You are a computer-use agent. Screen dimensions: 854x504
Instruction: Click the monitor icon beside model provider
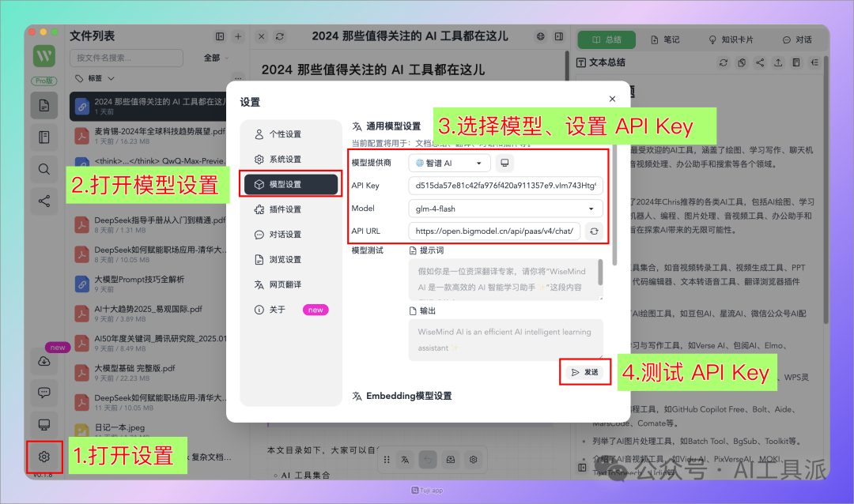(504, 163)
